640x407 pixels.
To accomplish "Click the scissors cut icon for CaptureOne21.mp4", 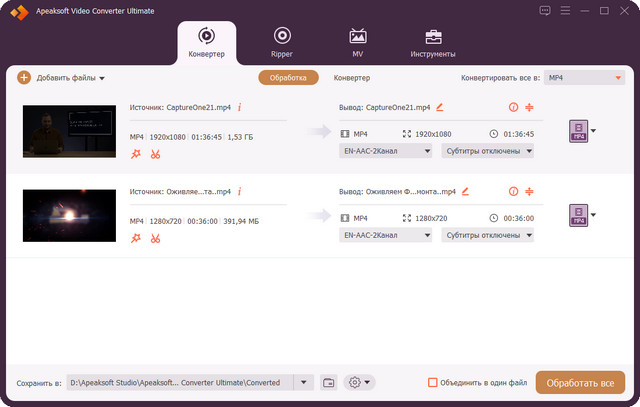I will [155, 154].
